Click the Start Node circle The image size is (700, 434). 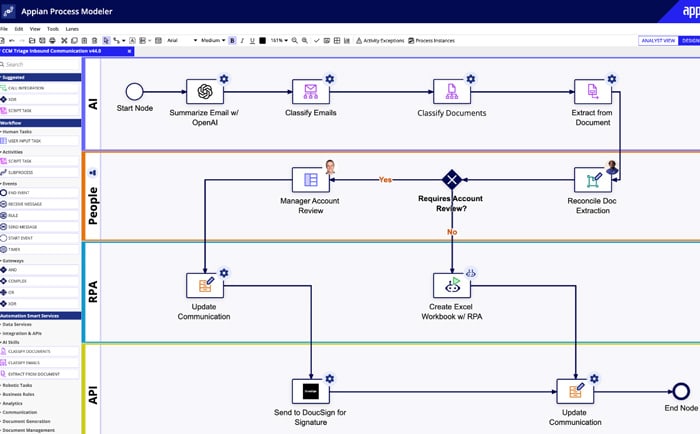[x=134, y=92]
